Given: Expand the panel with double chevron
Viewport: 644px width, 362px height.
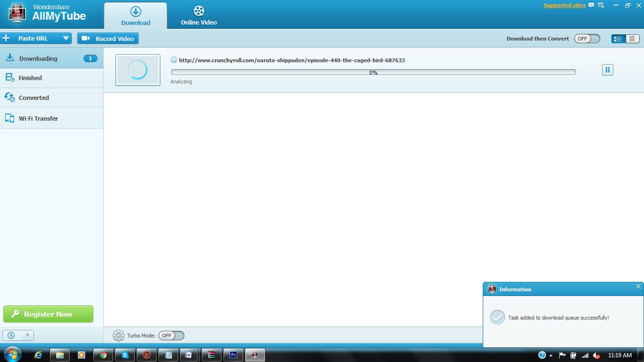Looking at the screenshot, I should (x=27, y=336).
